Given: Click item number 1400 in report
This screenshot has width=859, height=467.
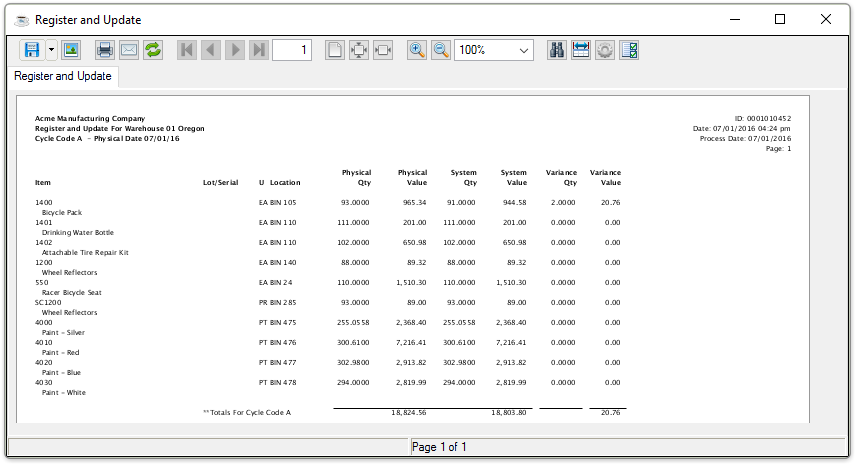Looking at the screenshot, I should click(44, 202).
